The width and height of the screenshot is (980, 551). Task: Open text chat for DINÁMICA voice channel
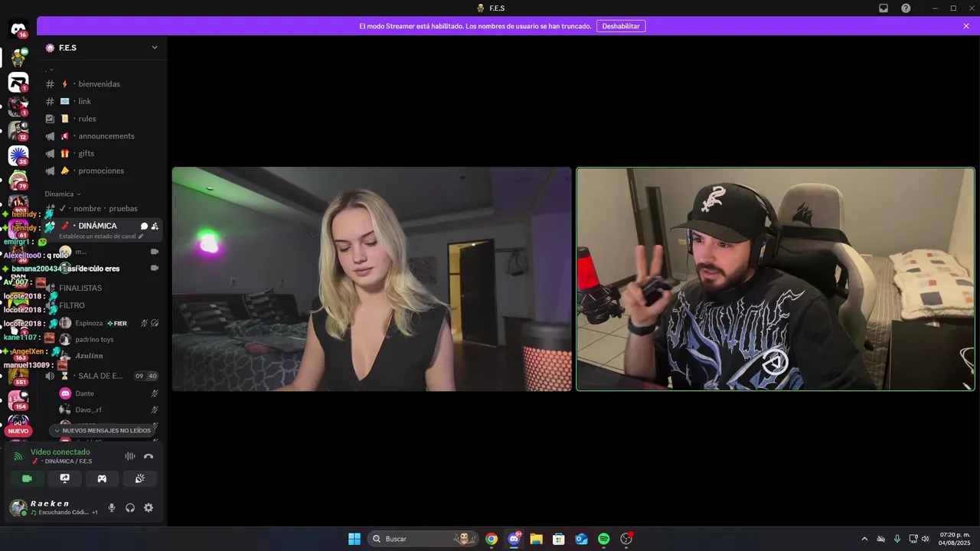(x=144, y=226)
